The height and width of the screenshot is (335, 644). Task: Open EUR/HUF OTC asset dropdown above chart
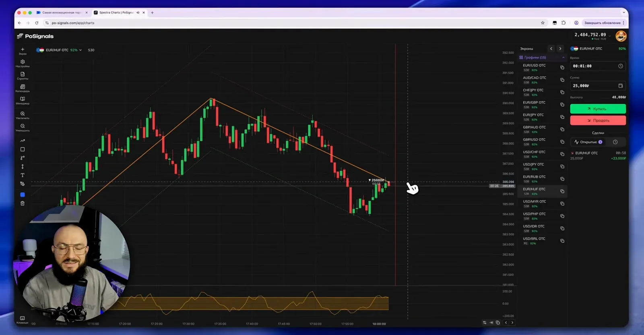pyautogui.click(x=59, y=50)
